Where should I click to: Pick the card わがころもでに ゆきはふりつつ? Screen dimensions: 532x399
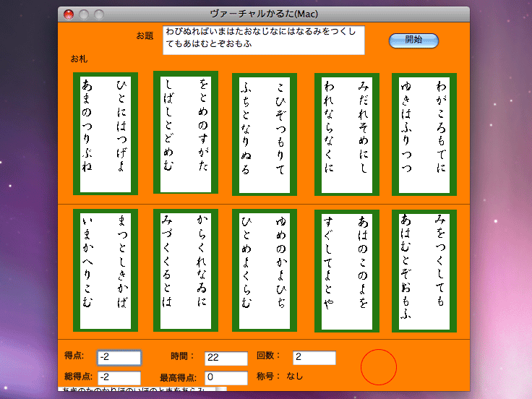point(424,134)
